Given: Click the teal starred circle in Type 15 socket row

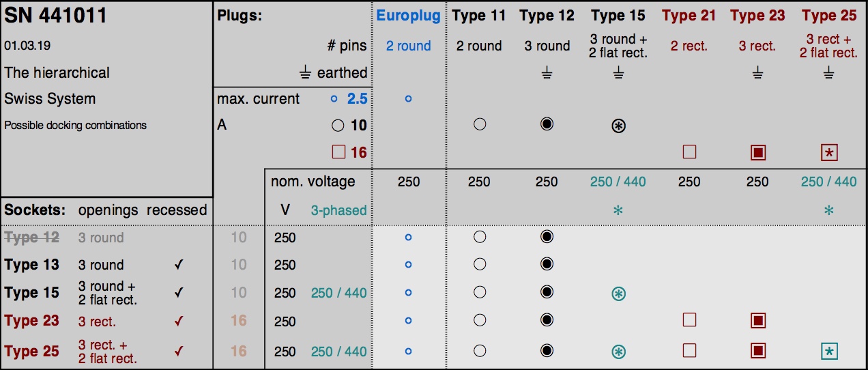Looking at the screenshot, I should 618,294.
